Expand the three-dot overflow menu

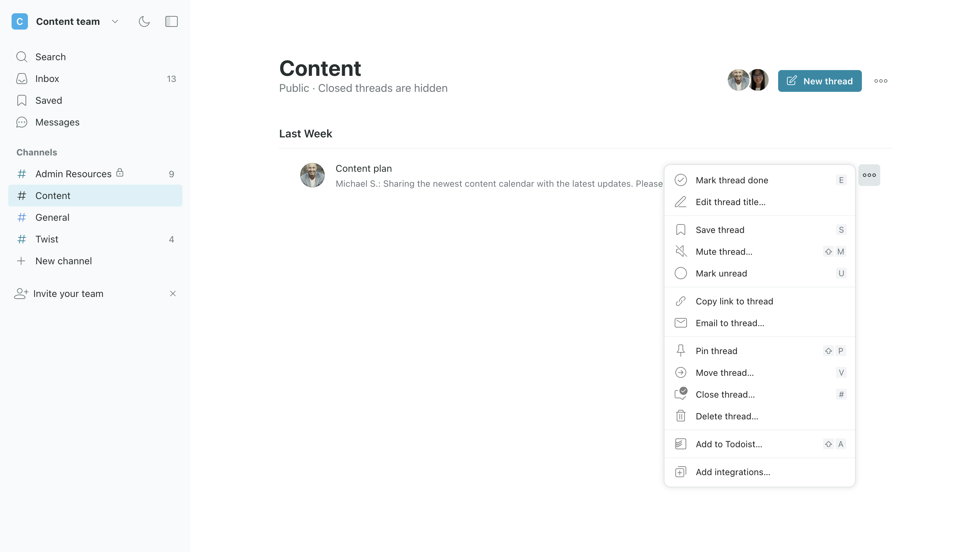[x=870, y=175]
